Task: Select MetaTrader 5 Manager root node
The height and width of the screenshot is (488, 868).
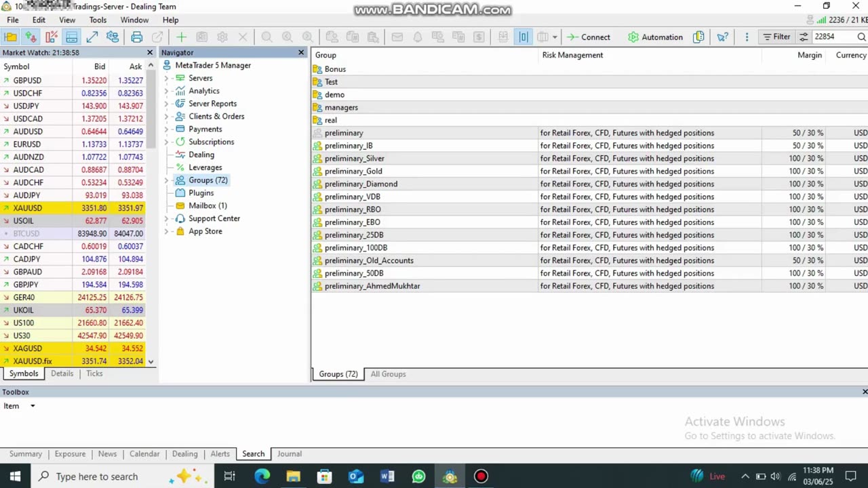Action: point(213,65)
